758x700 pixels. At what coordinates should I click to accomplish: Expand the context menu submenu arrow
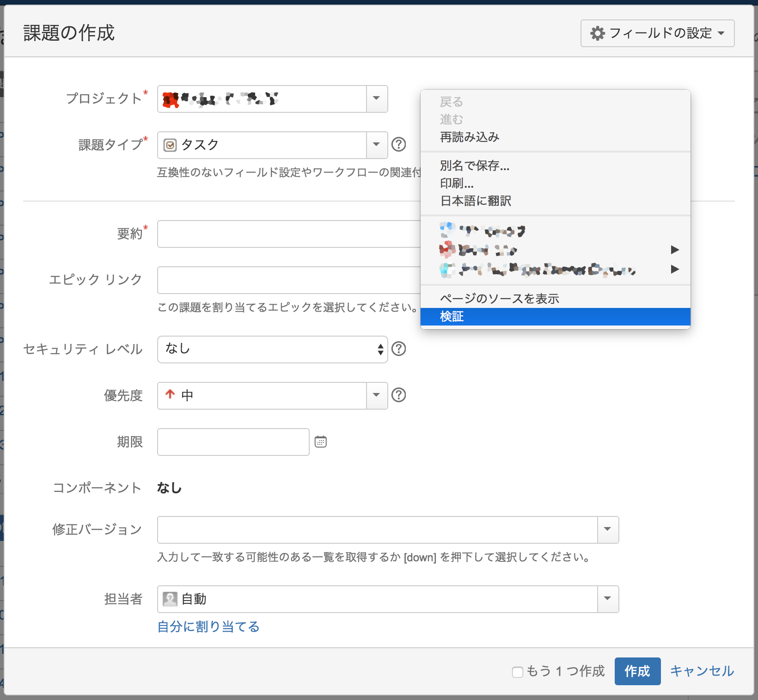click(675, 250)
